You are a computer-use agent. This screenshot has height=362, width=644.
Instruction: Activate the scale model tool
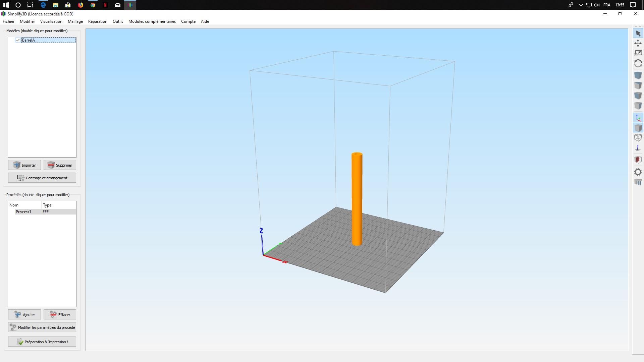pyautogui.click(x=638, y=53)
